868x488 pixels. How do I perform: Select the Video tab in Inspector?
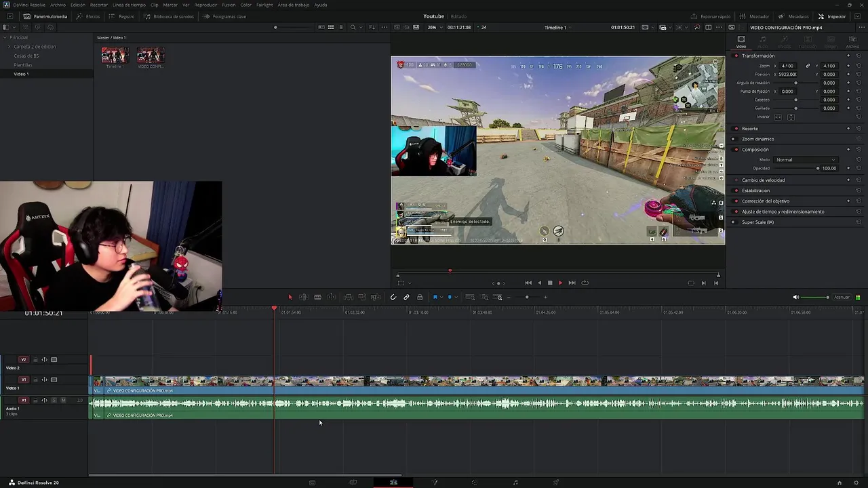click(741, 42)
